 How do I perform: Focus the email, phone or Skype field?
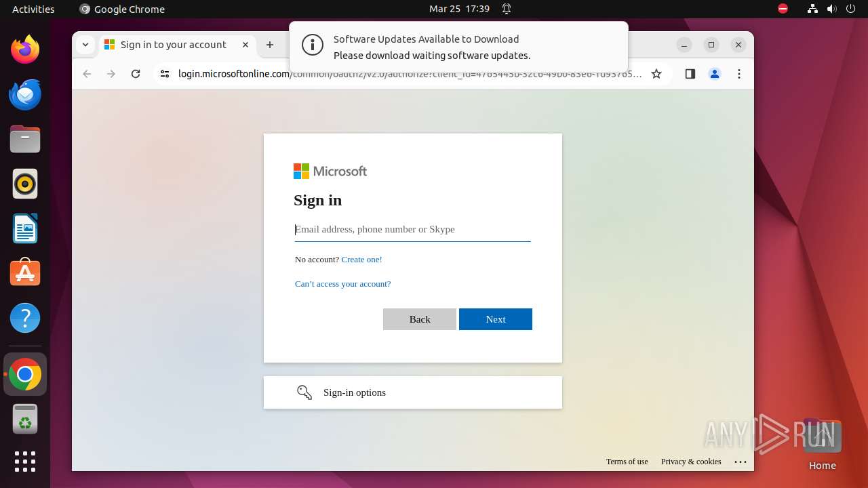tap(412, 229)
